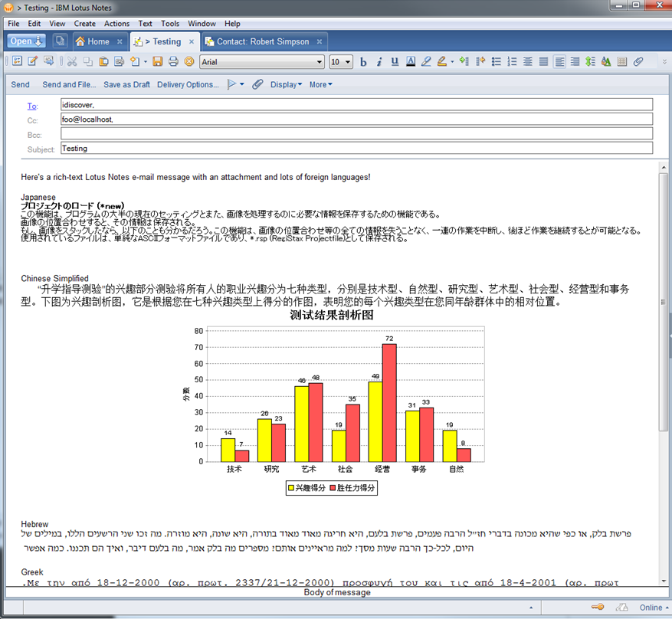Click the Open button dropdown

point(26,41)
